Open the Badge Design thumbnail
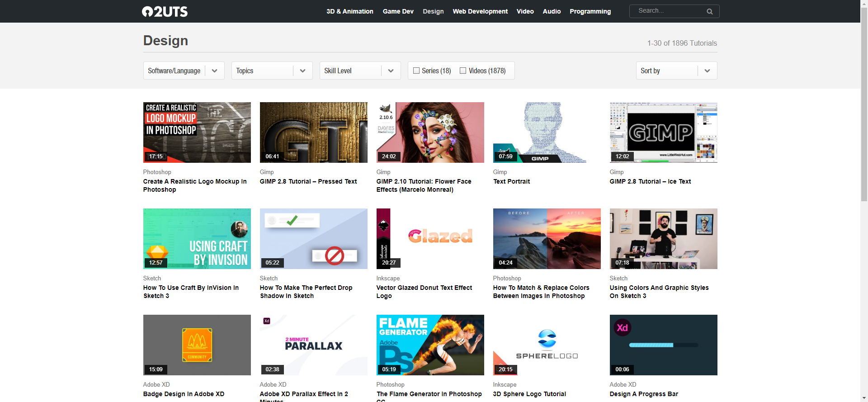The height and width of the screenshot is (402, 868). coord(197,345)
